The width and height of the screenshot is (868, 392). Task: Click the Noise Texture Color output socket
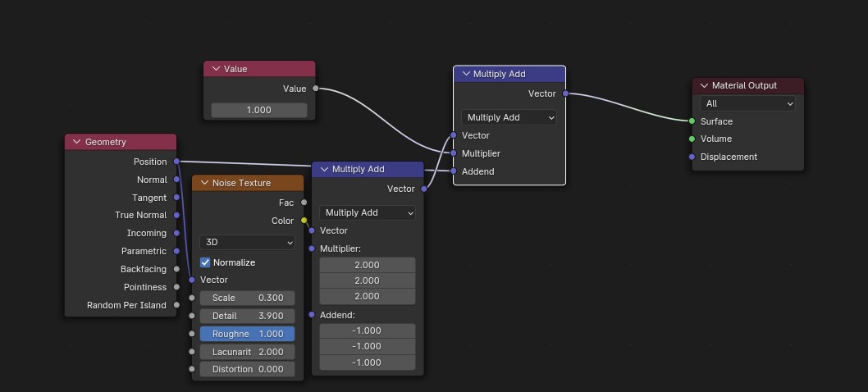click(x=304, y=221)
